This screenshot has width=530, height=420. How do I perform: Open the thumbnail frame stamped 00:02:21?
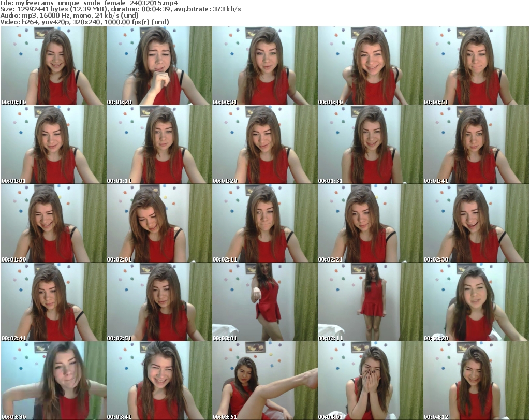click(x=371, y=223)
